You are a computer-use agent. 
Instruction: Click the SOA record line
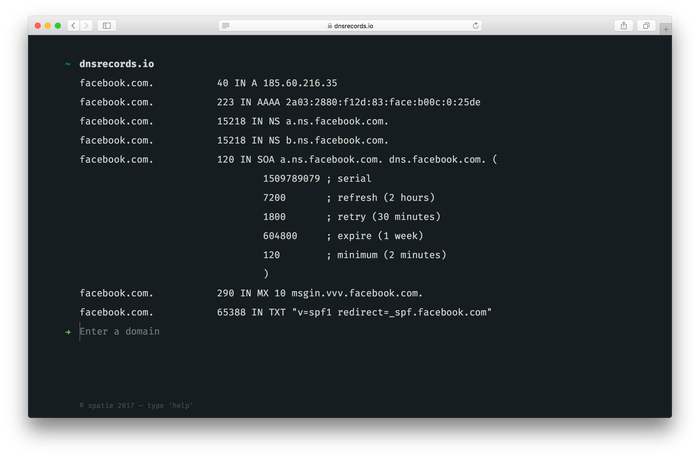[357, 160]
